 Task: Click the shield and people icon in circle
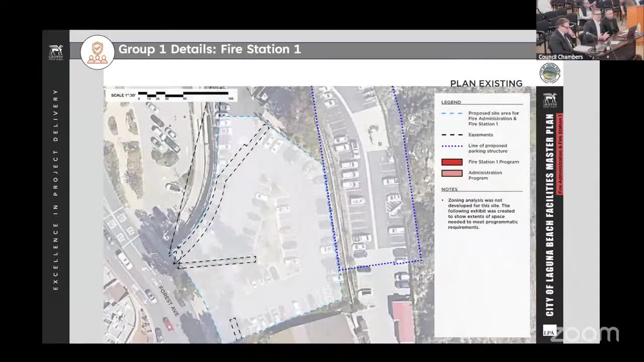pos(97,52)
